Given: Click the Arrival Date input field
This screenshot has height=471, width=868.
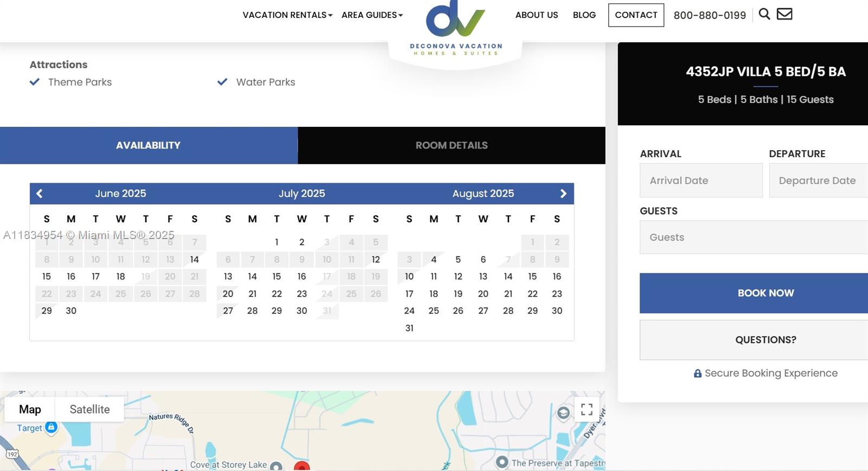Looking at the screenshot, I should [x=700, y=180].
